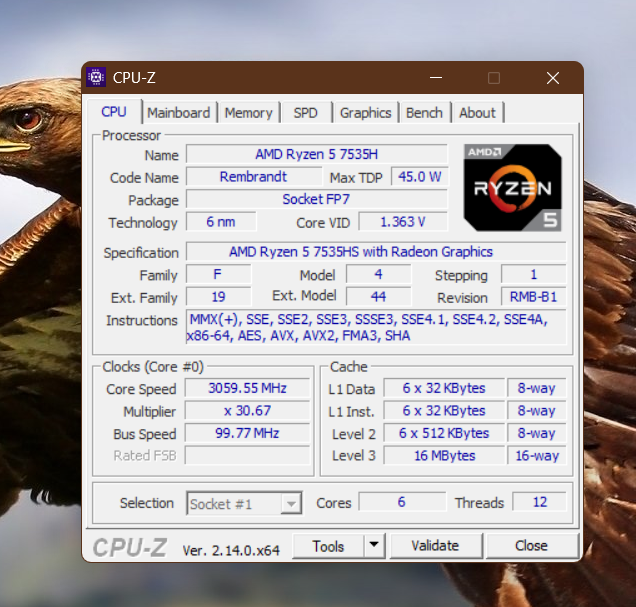The height and width of the screenshot is (607, 636).
Task: Click the empty Rated FSB field
Action: click(x=247, y=455)
